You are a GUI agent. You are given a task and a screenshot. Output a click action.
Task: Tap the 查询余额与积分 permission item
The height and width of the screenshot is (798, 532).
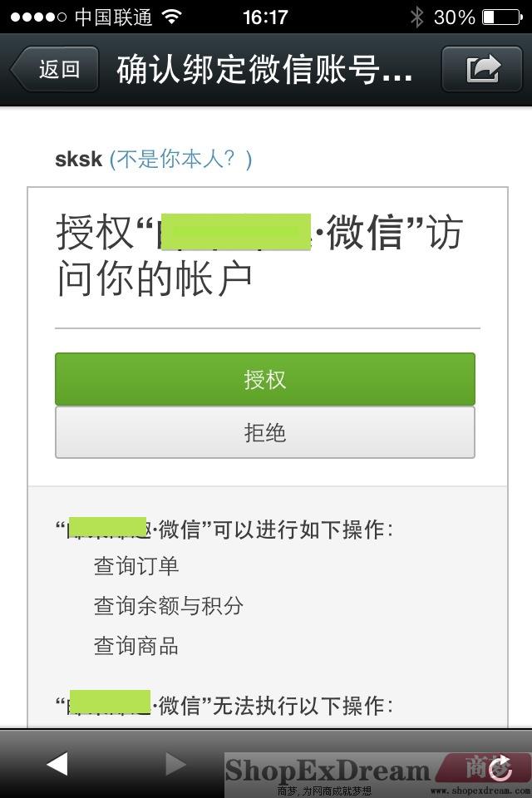[x=169, y=606]
